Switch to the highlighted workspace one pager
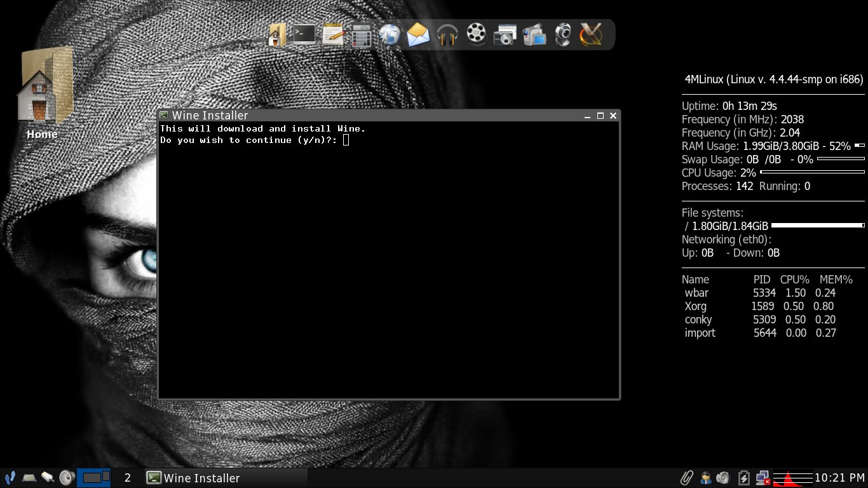868x488 pixels. (94, 478)
